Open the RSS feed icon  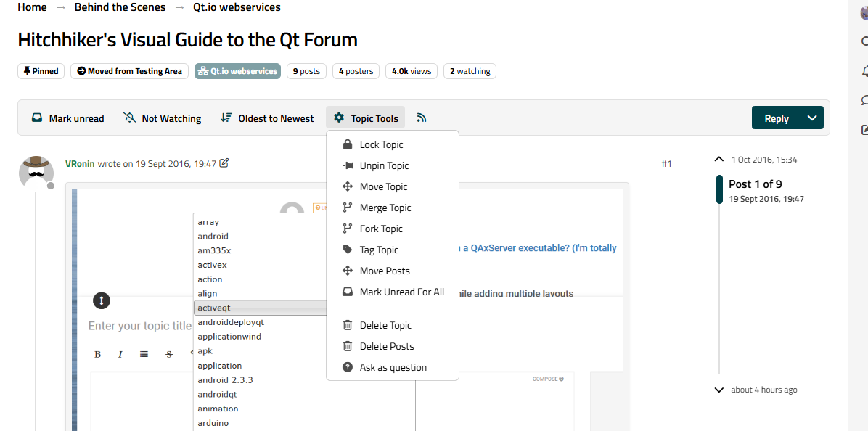(x=422, y=118)
